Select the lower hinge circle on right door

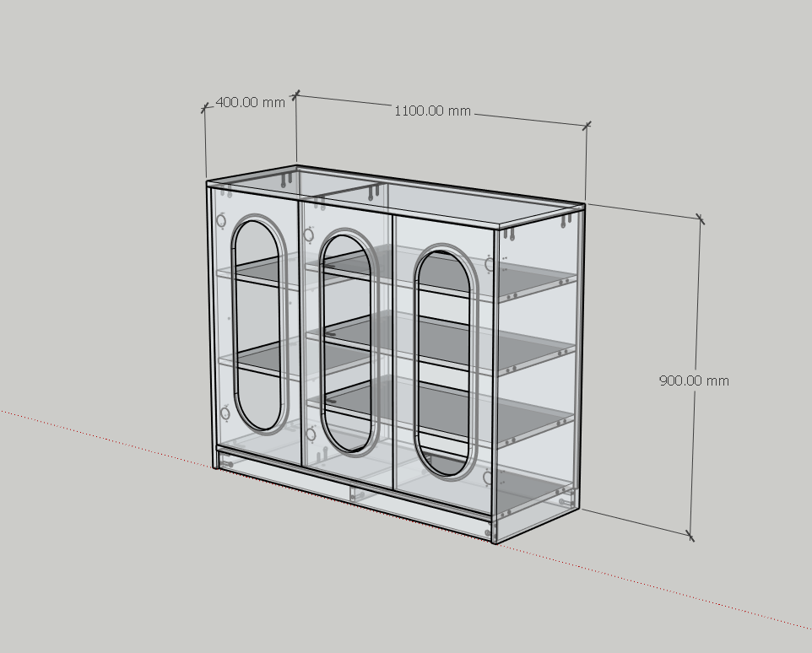pos(488,478)
